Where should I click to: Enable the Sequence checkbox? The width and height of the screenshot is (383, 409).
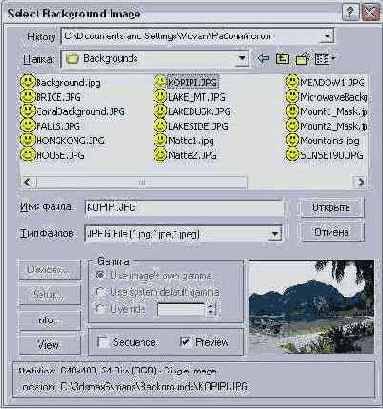(x=103, y=342)
